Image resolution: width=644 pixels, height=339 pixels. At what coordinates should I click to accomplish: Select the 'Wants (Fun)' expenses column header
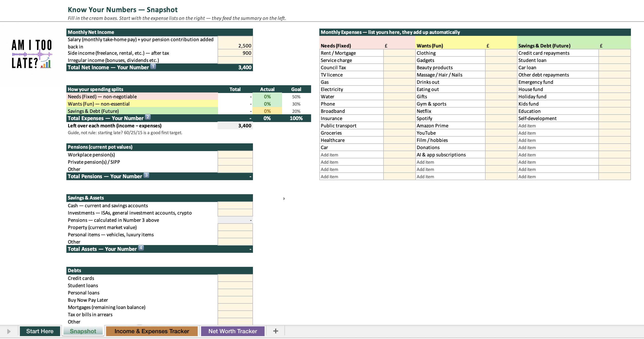pos(430,46)
